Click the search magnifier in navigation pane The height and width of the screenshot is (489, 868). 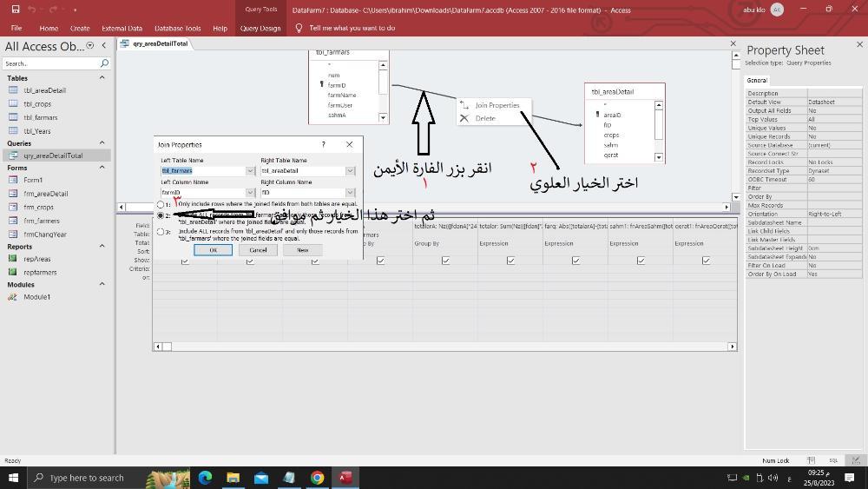(104, 63)
